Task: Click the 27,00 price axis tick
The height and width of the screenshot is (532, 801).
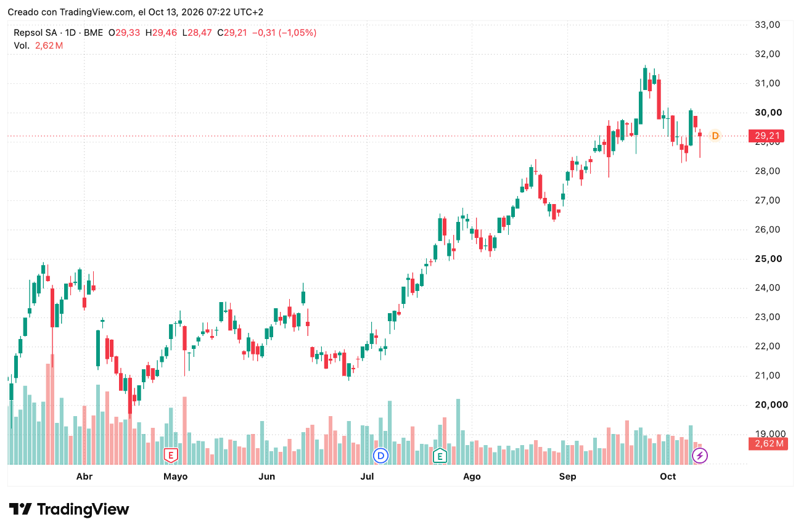Action: click(768, 200)
